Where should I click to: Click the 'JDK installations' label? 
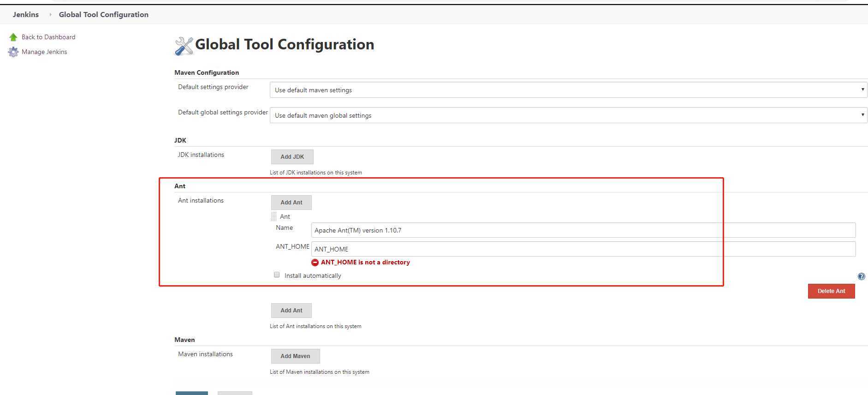201,155
